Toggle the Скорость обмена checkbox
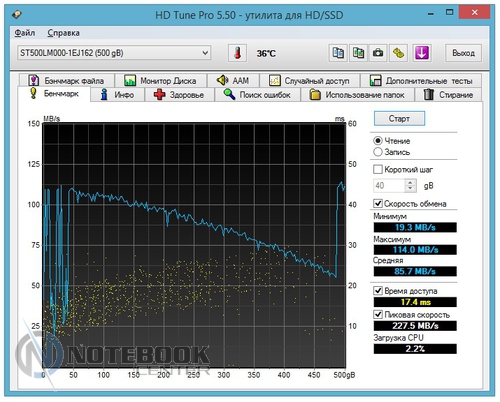 (378, 203)
